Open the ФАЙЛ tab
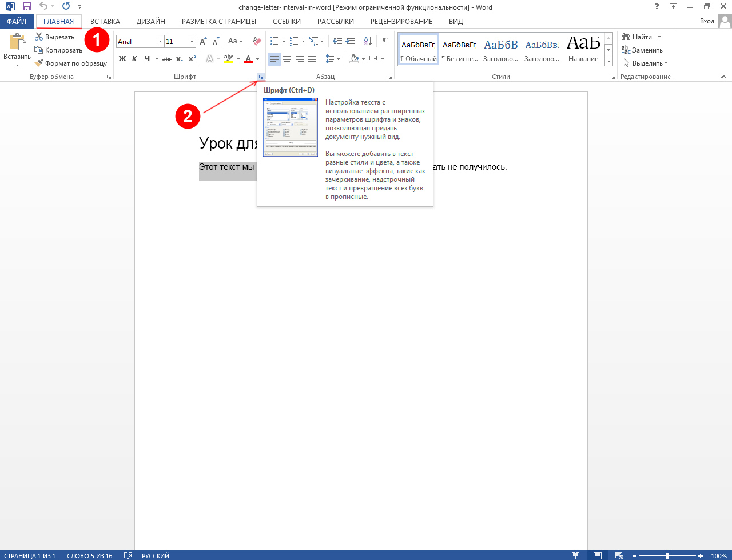 [x=17, y=22]
